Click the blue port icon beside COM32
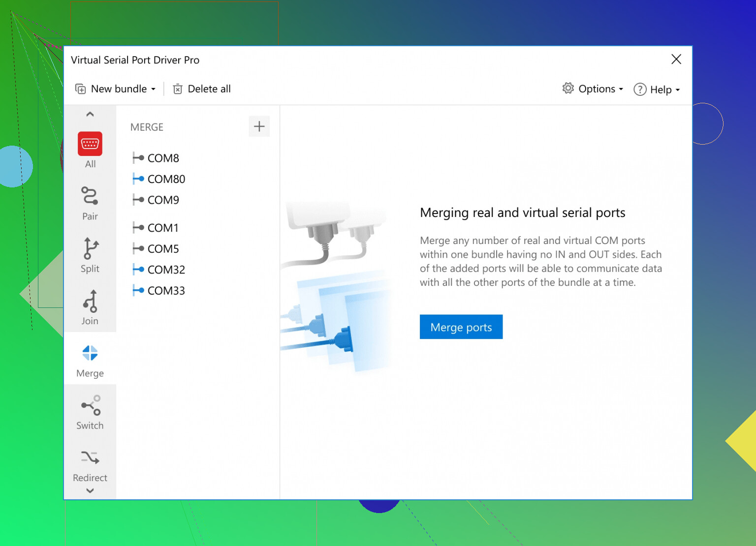756x546 pixels. pos(138,270)
